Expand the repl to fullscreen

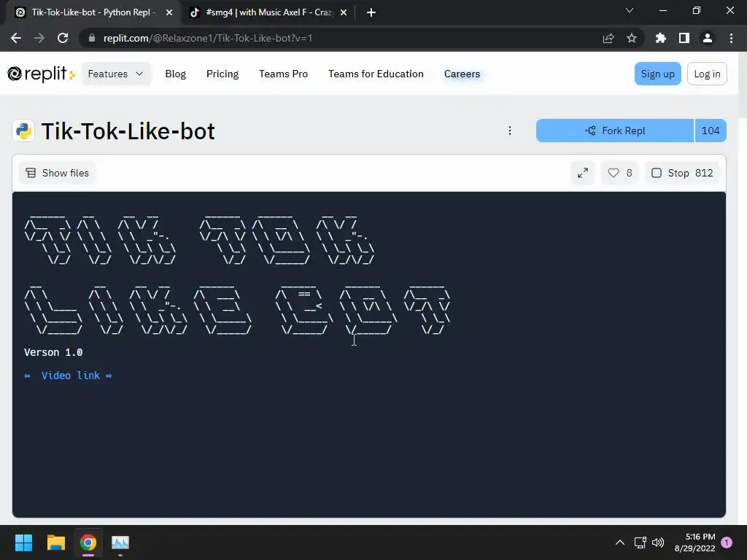point(583,173)
